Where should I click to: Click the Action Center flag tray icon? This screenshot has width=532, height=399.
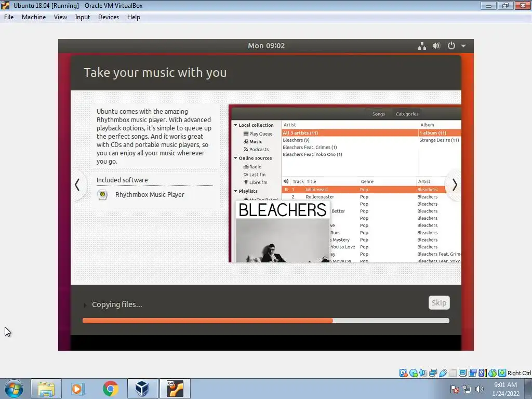click(x=455, y=389)
